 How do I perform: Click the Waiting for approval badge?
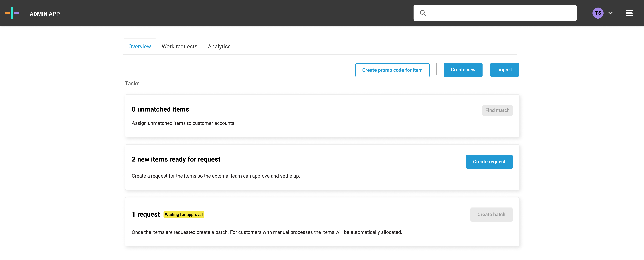pyautogui.click(x=183, y=215)
